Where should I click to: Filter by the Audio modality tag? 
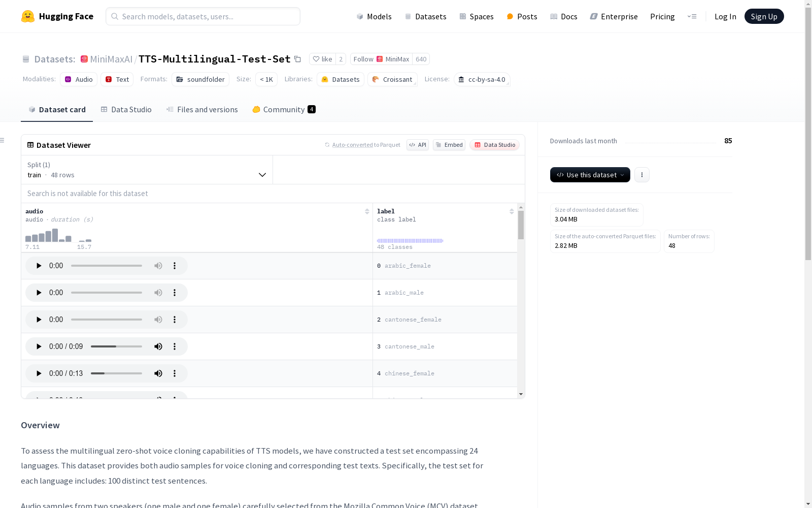79,79
